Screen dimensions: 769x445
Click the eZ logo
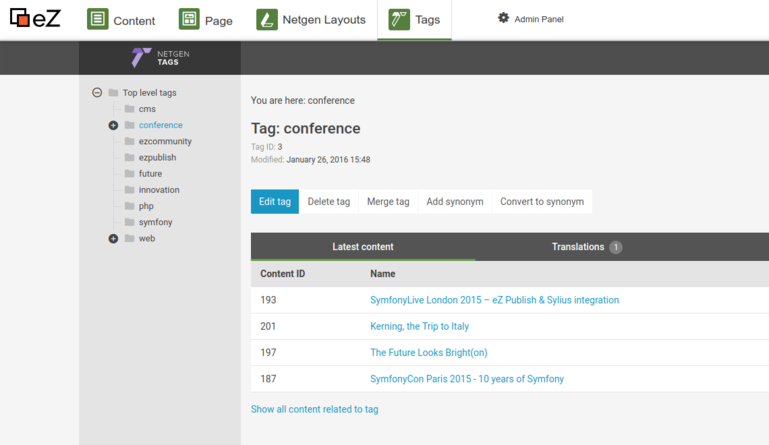[35, 19]
